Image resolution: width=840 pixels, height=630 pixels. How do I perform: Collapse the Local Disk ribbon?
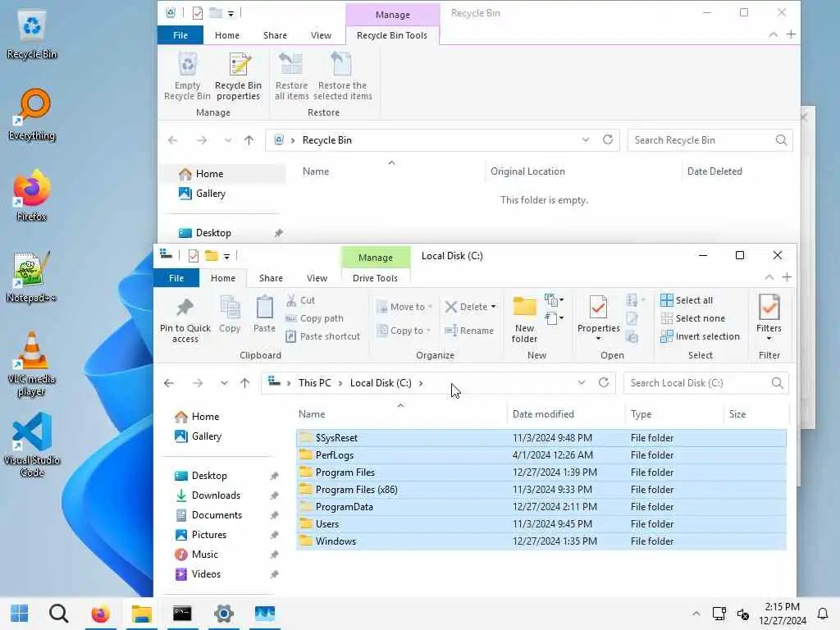pyautogui.click(x=769, y=277)
